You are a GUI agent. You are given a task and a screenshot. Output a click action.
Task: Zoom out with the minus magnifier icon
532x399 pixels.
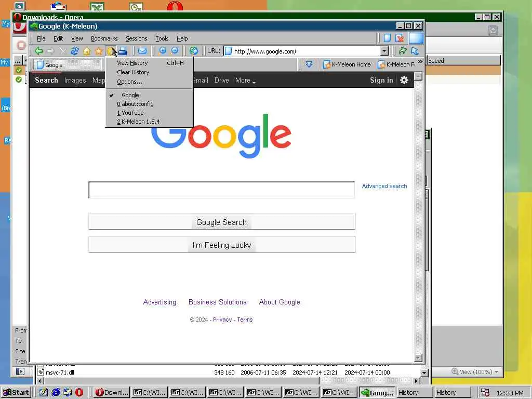[175, 51]
